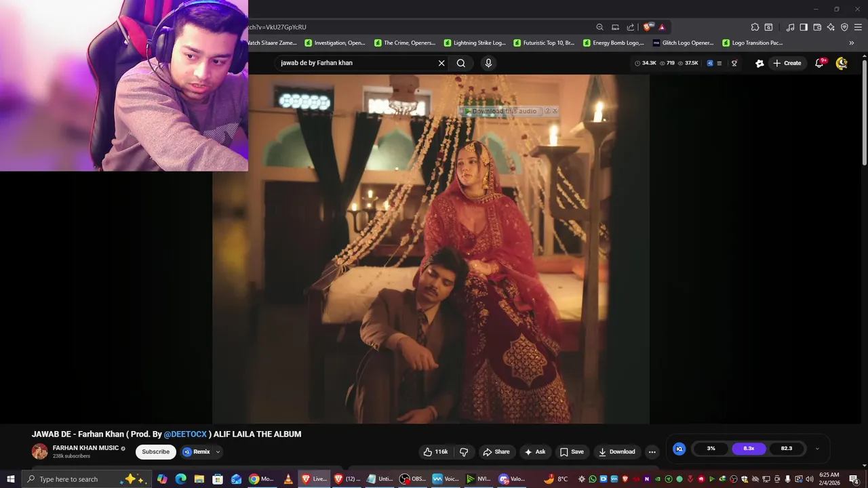Open the Brave Rewards triangle icon

point(662,27)
